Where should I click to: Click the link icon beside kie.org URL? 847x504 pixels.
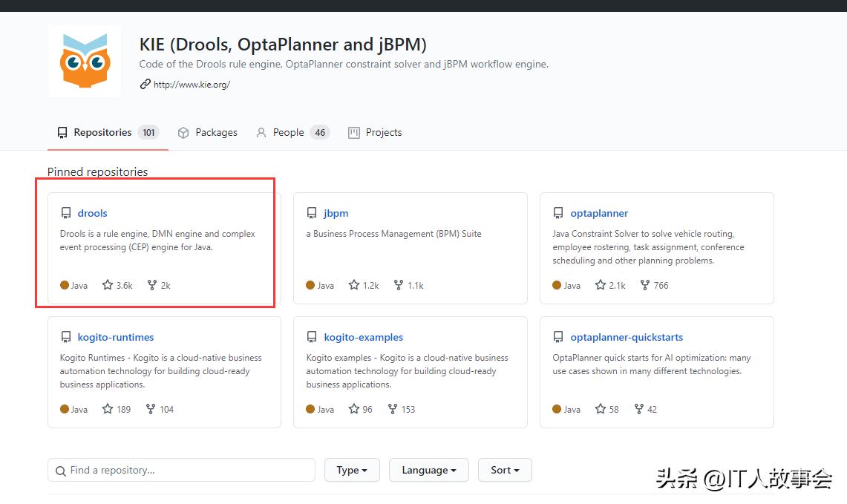click(145, 85)
